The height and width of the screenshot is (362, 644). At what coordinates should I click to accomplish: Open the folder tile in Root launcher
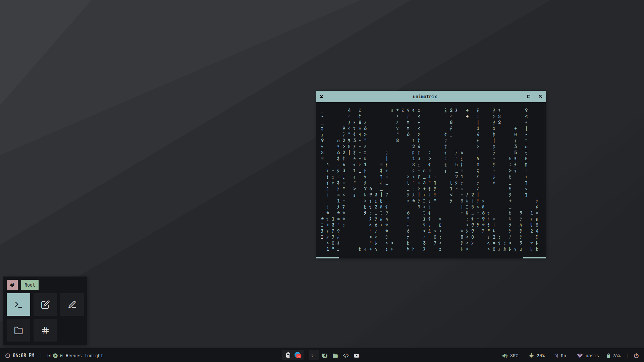point(18,330)
